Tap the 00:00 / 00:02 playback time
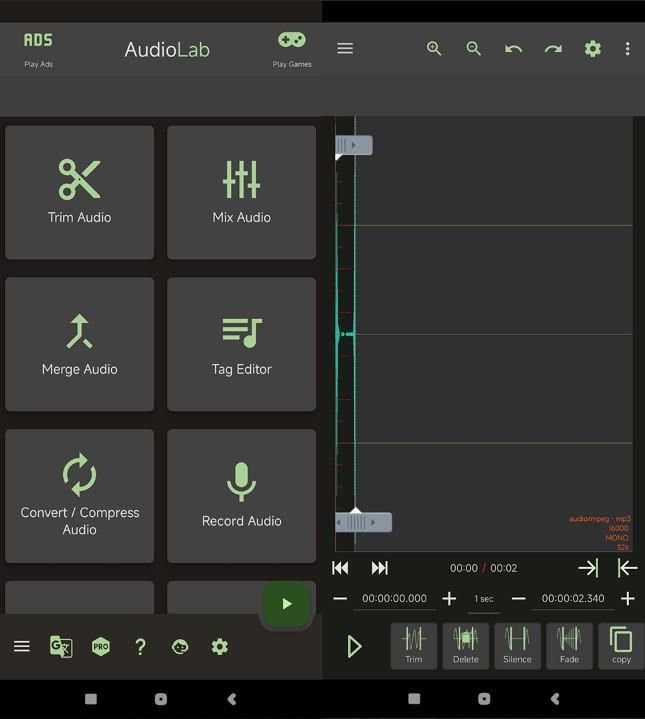Viewport: 645px width, 719px height. pos(484,568)
